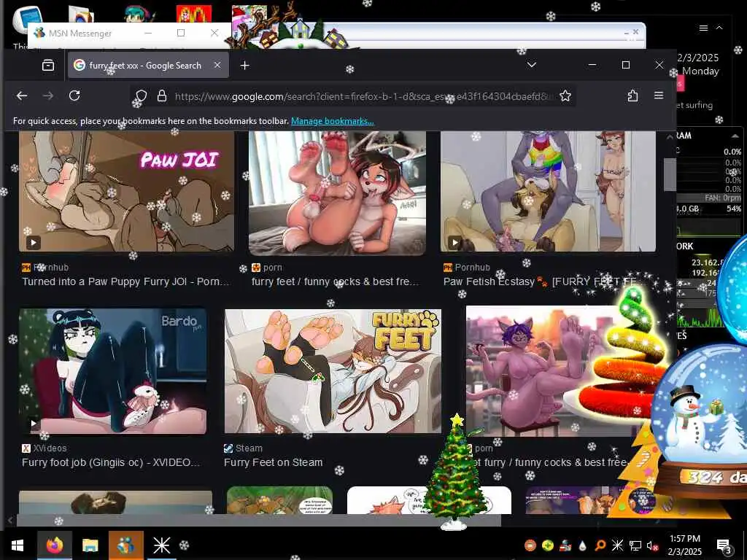
Task: Open the taskbar clock and calendar
Action: (685, 545)
